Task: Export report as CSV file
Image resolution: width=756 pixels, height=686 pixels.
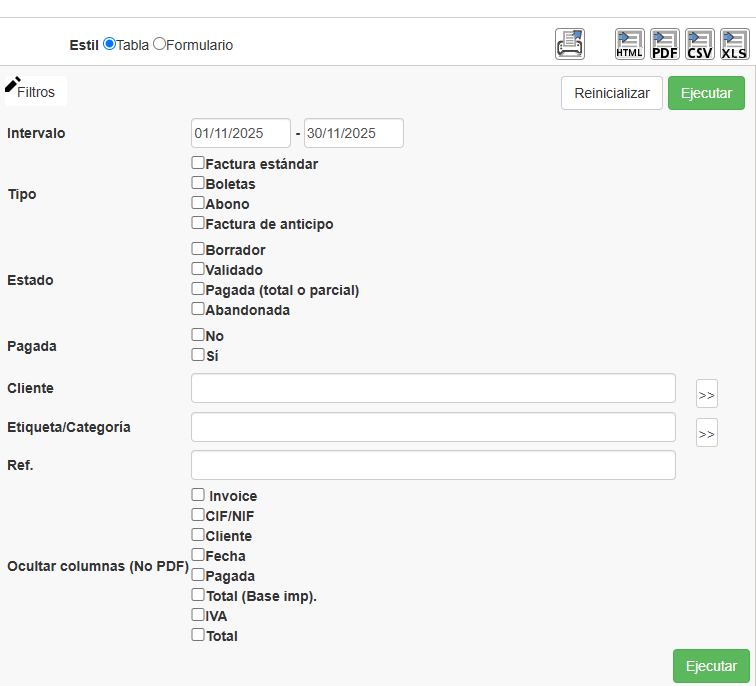Action: (x=700, y=44)
